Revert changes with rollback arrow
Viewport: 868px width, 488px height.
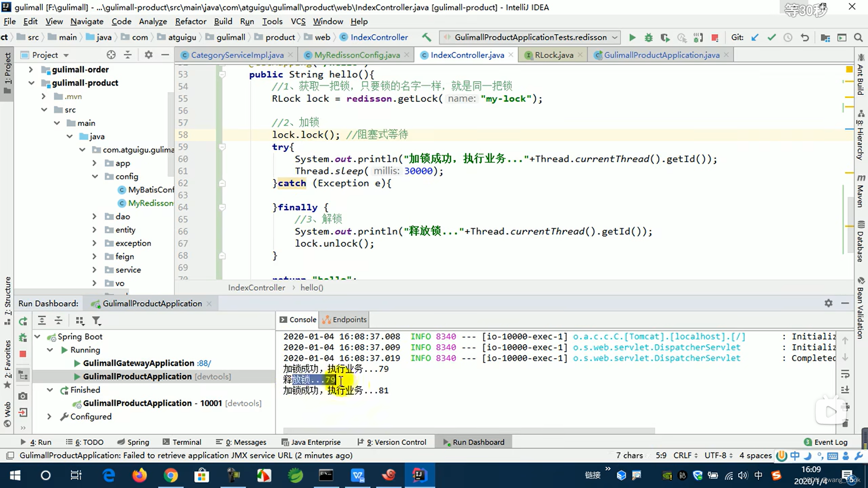pyautogui.click(x=805, y=38)
